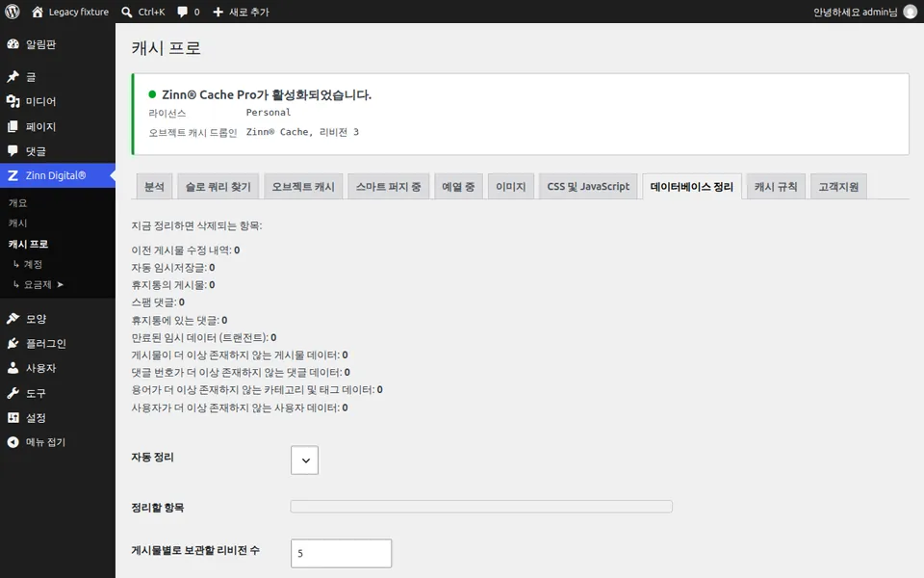Viewport: 924px width, 578px height.
Task: Open 알림판 dashboard icon
Action: [13, 44]
